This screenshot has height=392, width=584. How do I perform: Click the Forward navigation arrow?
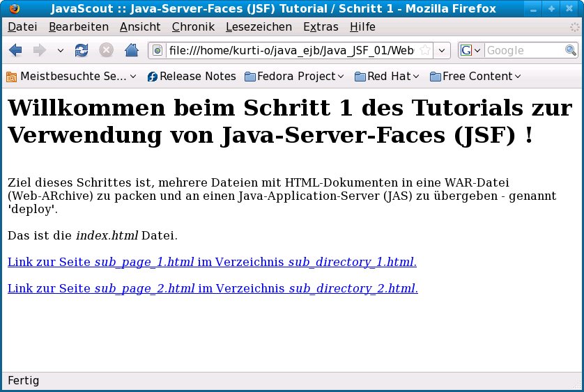(x=40, y=50)
